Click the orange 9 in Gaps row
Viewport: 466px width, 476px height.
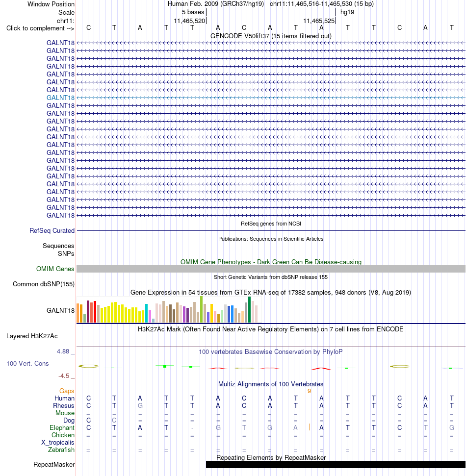[309, 391]
